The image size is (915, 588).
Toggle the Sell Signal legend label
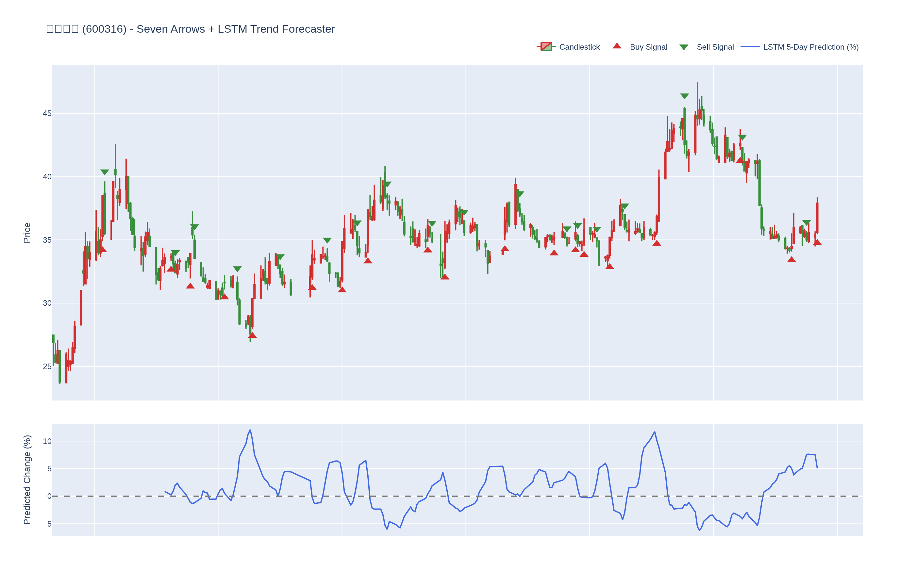click(715, 47)
